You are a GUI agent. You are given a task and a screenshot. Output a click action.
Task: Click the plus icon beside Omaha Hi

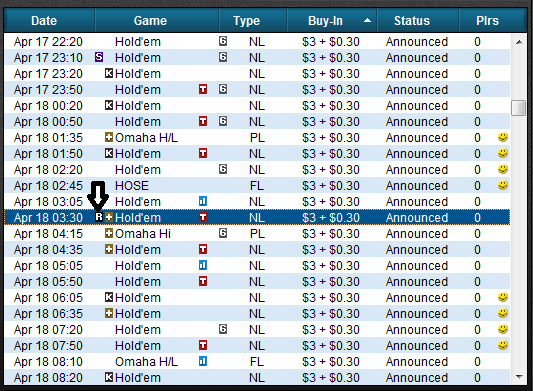click(109, 233)
